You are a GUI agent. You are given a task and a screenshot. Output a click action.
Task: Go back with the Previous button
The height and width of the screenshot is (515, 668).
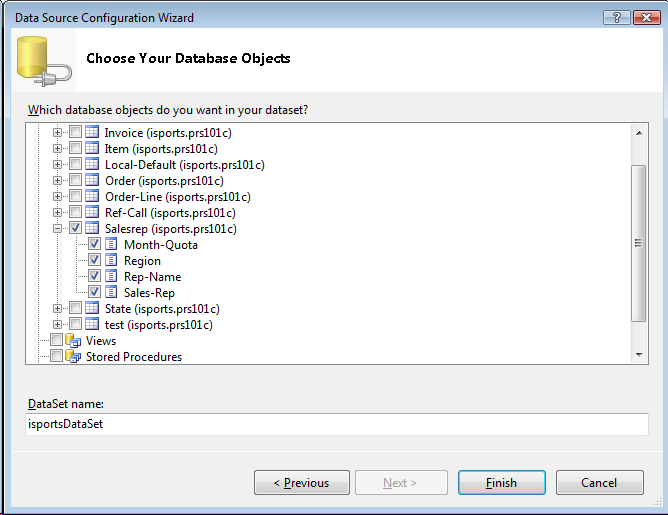[302, 483]
